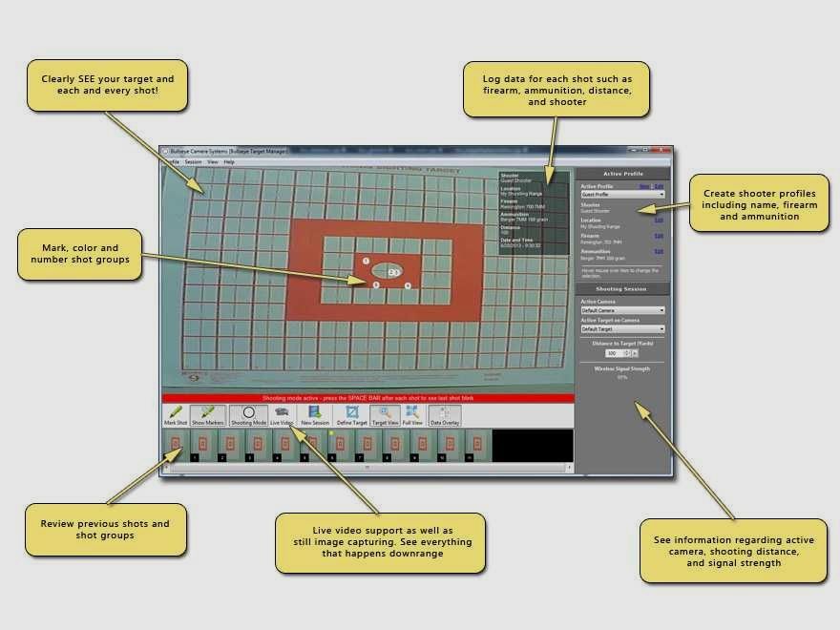Click the Distance to Target value field
Image resolution: width=840 pixels, height=630 pixels.
(615, 353)
